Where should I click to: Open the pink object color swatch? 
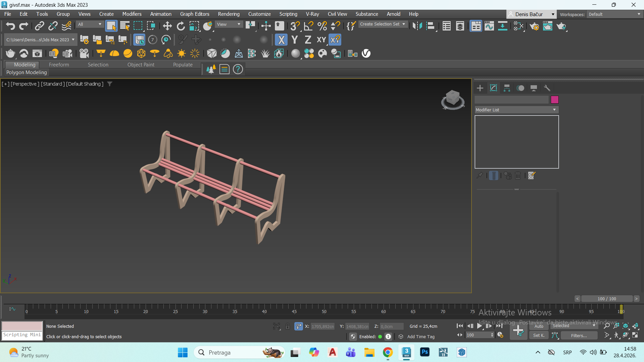click(x=554, y=100)
